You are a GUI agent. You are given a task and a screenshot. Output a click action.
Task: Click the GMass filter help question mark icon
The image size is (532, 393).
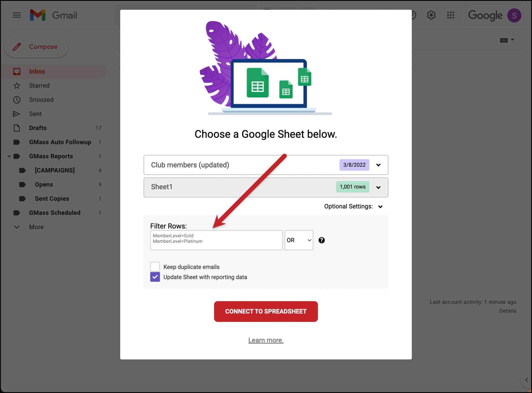pos(322,240)
